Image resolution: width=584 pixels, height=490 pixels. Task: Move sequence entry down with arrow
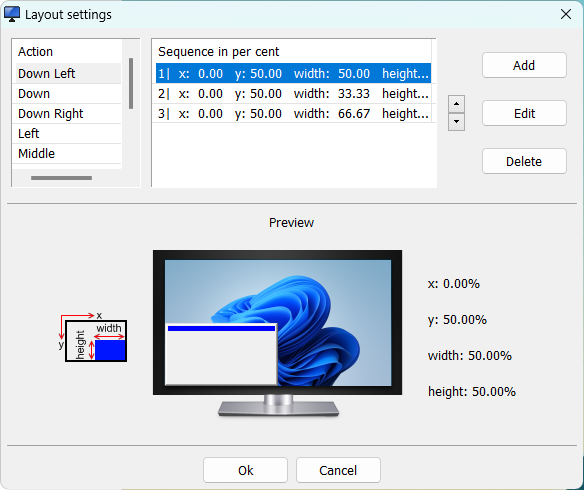click(x=456, y=122)
